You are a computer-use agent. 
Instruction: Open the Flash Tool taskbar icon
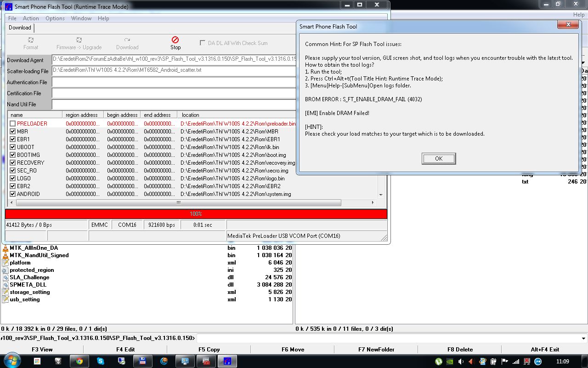227,361
